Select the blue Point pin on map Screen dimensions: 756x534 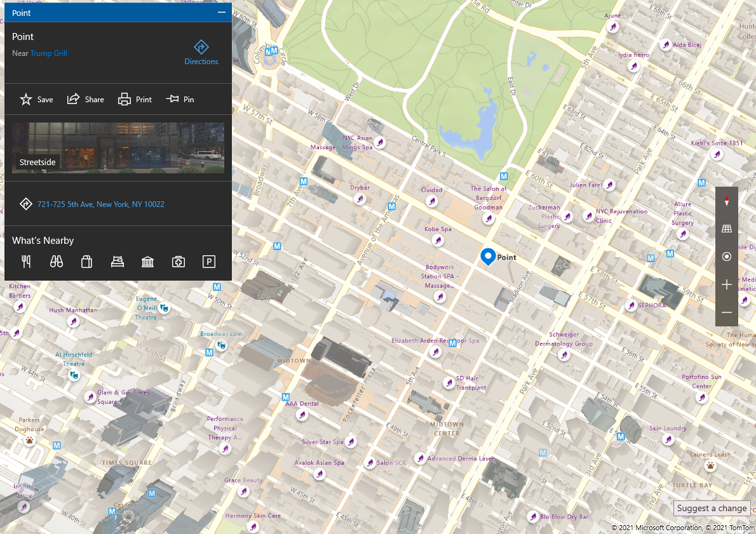coord(488,257)
